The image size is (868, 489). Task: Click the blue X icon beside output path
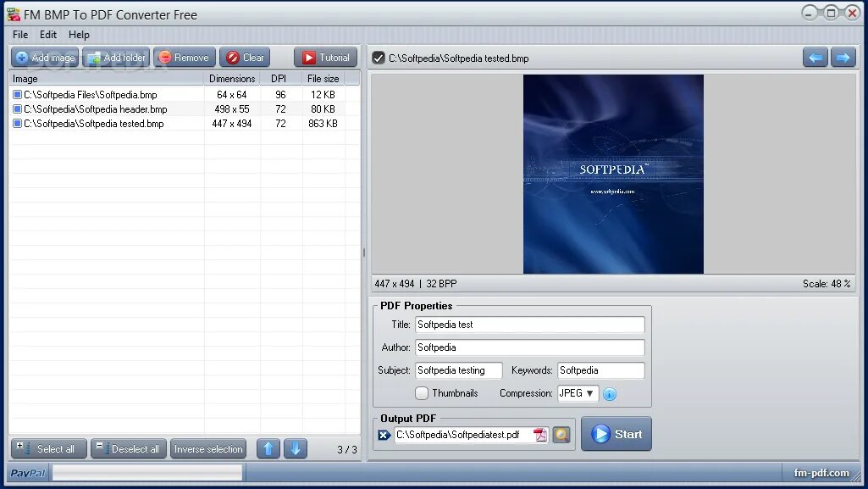pos(384,436)
